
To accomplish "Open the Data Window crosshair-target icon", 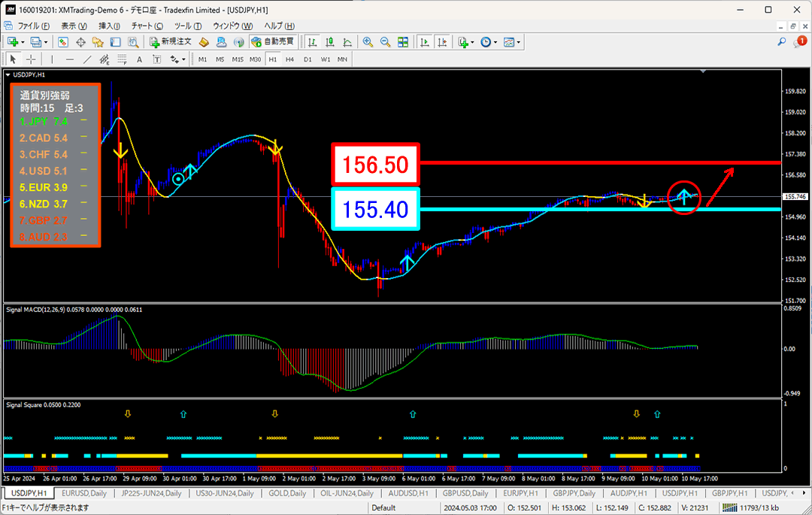I will [80, 42].
